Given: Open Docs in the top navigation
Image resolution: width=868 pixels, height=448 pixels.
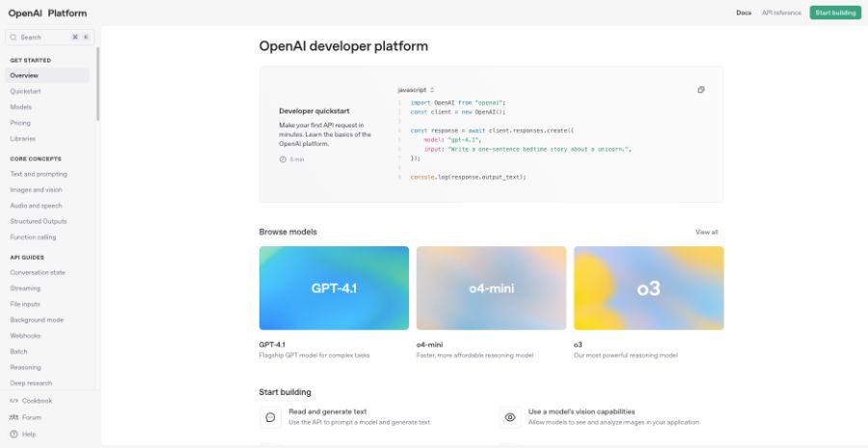Looking at the screenshot, I should [x=744, y=13].
